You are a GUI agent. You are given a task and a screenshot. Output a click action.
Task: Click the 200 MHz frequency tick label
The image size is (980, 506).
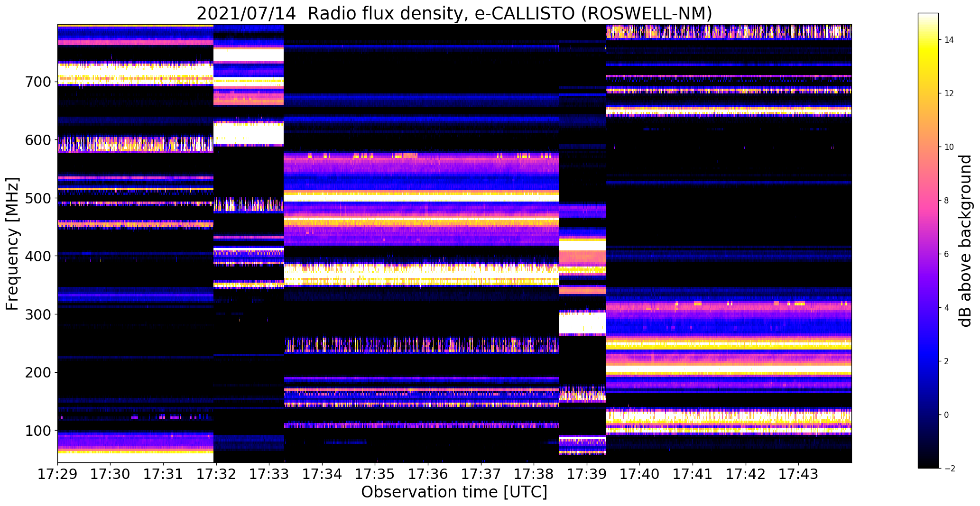(x=37, y=372)
